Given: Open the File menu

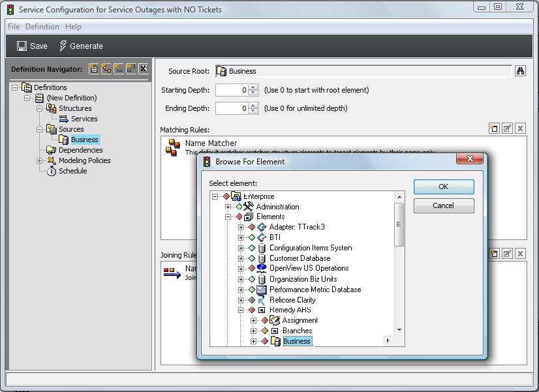Looking at the screenshot, I should coord(14,27).
